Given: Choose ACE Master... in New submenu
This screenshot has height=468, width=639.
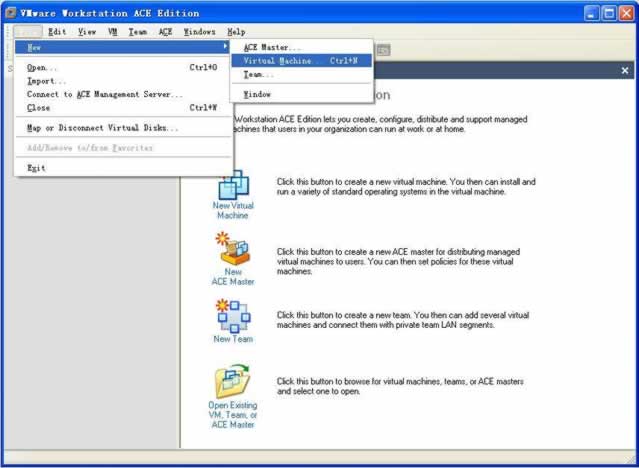Looking at the screenshot, I should click(302, 47).
